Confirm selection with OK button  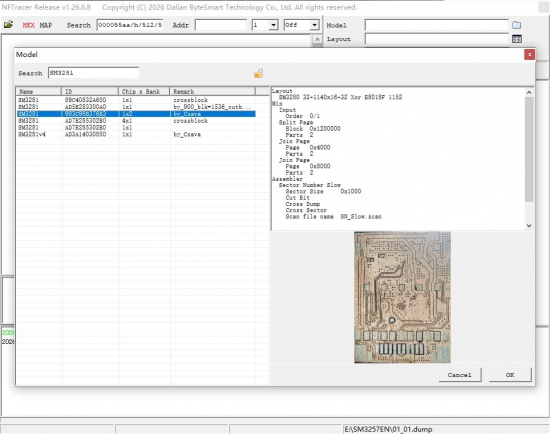tap(510, 375)
